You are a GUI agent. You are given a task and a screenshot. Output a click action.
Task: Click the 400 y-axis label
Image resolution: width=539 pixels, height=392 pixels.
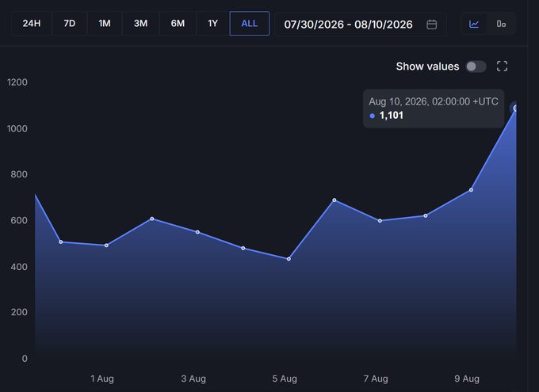[19, 267]
